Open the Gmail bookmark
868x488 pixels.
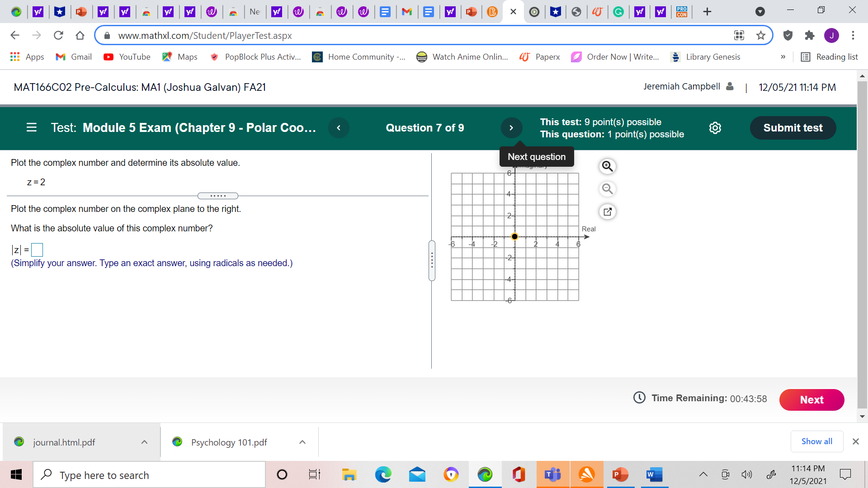pyautogui.click(x=74, y=57)
